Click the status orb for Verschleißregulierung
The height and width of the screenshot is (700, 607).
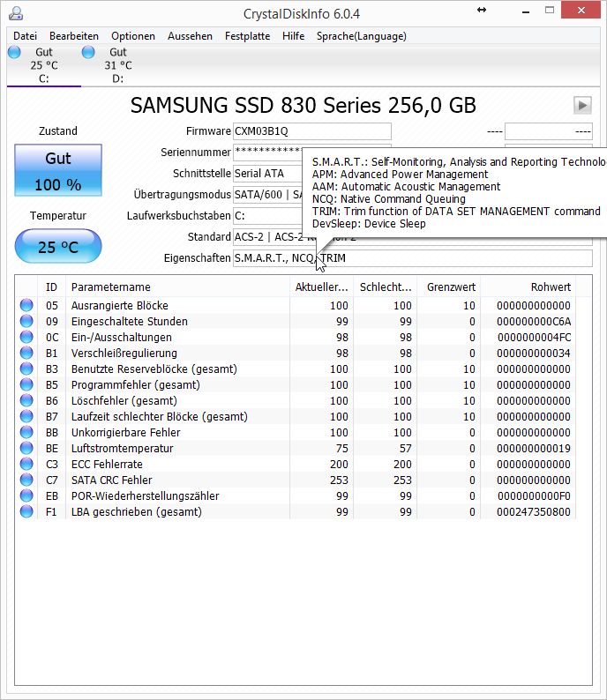pyautogui.click(x=26, y=353)
